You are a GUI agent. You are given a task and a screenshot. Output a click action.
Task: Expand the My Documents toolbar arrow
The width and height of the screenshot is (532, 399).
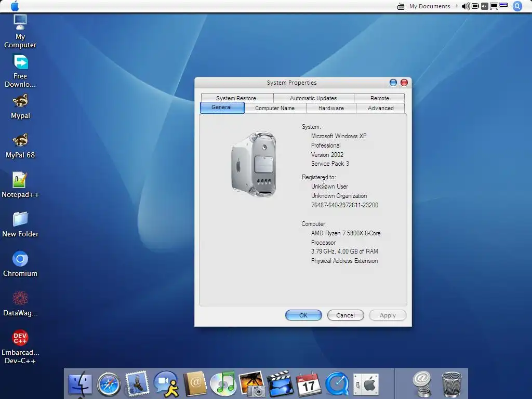(457, 6)
